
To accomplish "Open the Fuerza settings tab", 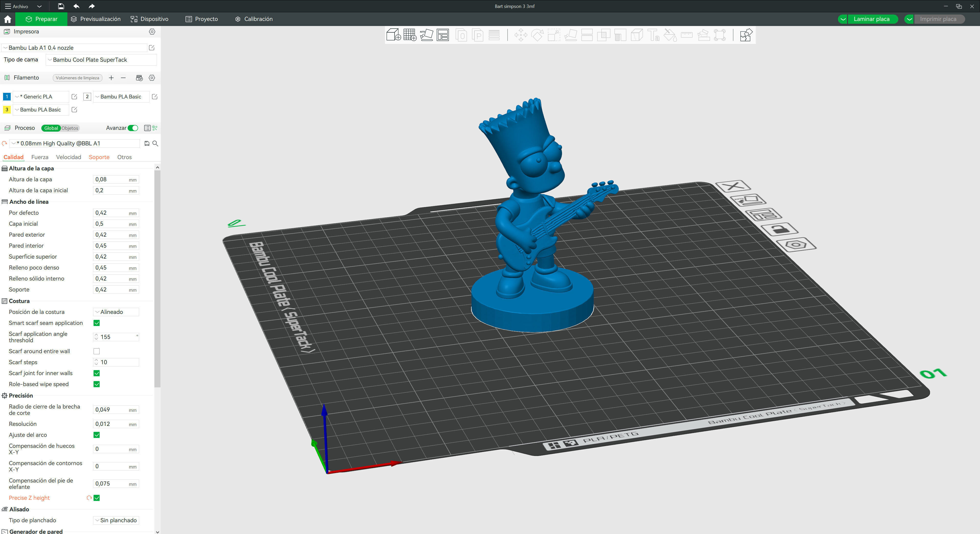I will click(40, 157).
